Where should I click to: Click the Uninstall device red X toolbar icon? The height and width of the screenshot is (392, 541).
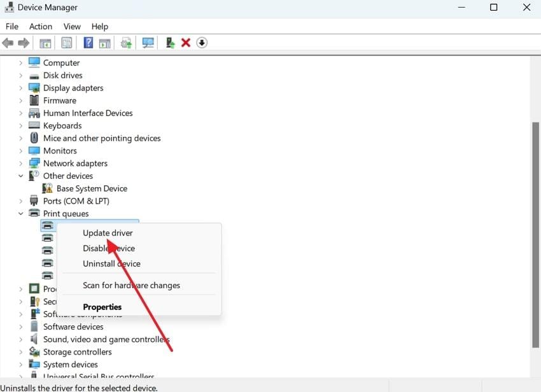pyautogui.click(x=186, y=43)
